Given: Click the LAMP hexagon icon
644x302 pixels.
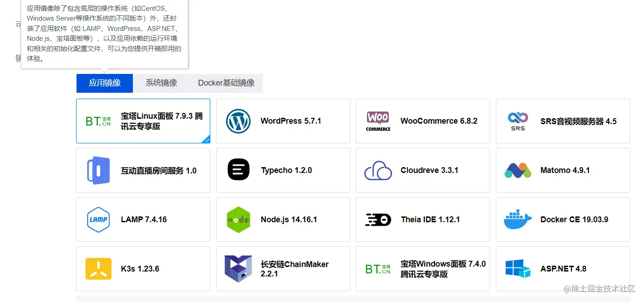Looking at the screenshot, I should 98,220.
